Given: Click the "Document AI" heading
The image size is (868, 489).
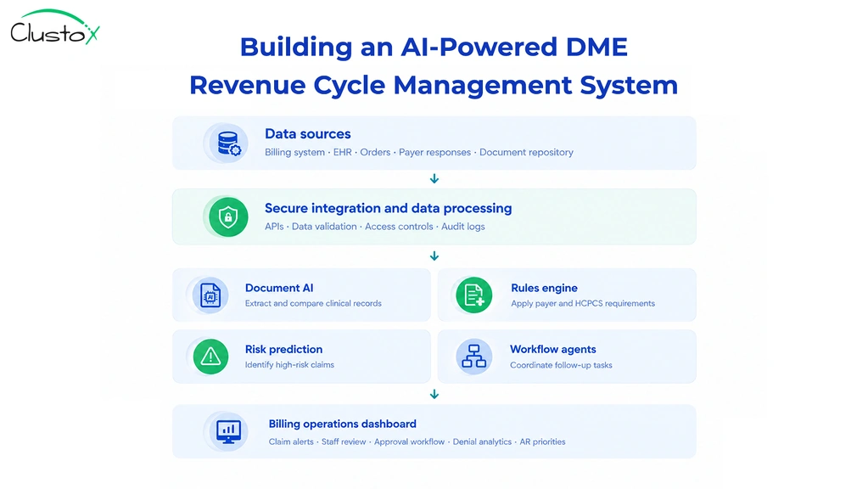Looking at the screenshot, I should [x=279, y=288].
